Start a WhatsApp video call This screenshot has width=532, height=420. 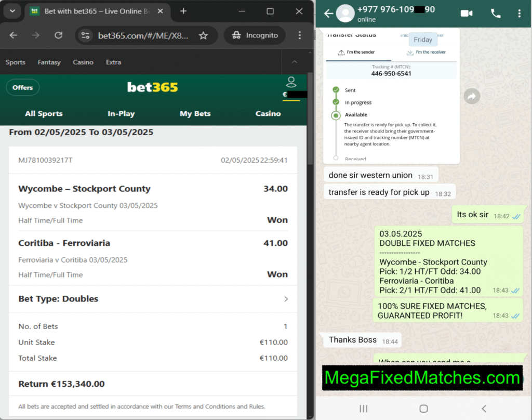tap(467, 14)
